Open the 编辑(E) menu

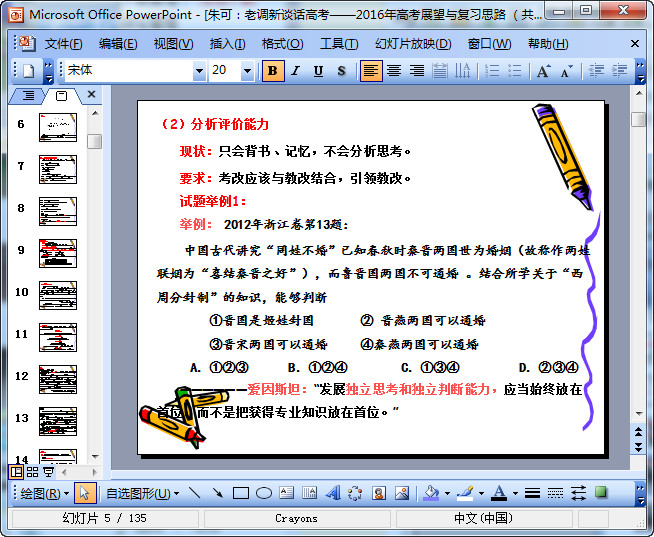click(118, 43)
